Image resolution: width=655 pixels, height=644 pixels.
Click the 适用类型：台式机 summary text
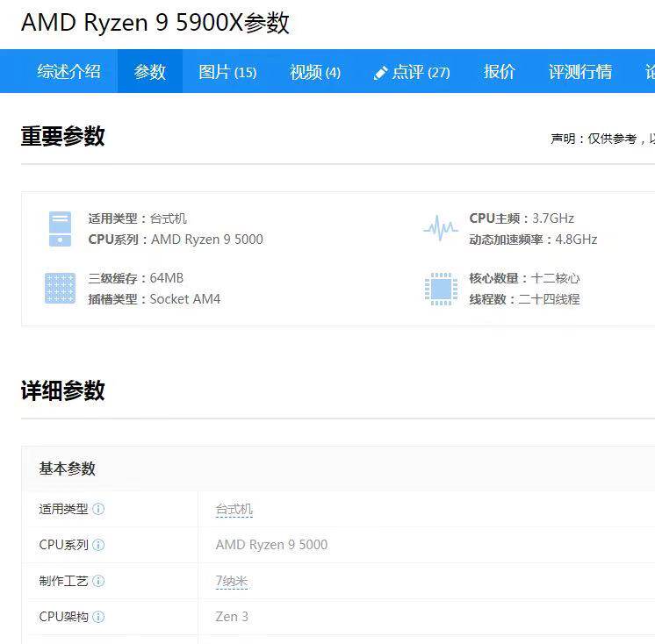coord(138,218)
